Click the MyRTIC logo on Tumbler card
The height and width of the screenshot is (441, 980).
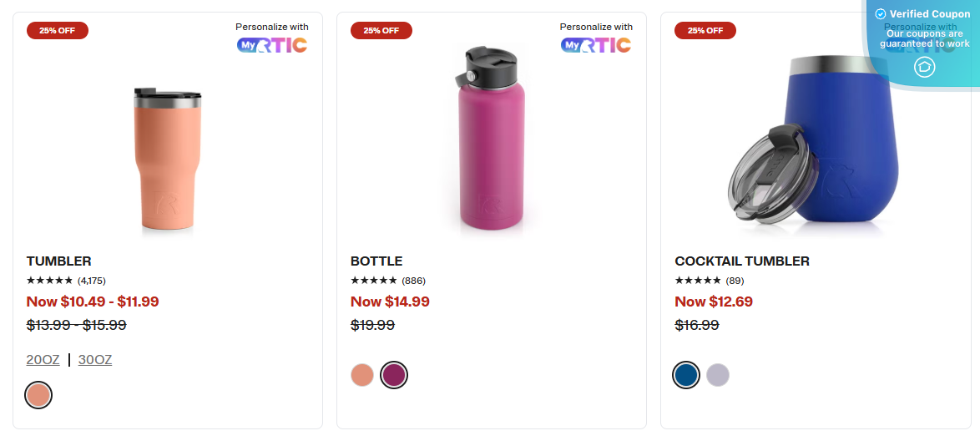pos(272,45)
